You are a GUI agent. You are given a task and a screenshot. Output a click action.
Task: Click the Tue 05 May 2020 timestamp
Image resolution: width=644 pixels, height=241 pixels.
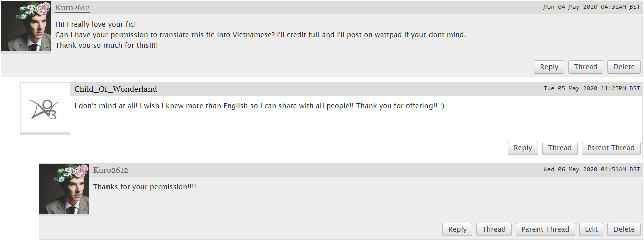tap(592, 88)
